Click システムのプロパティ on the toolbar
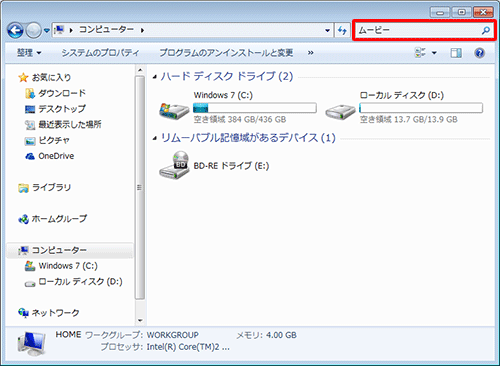The height and width of the screenshot is (366, 500). click(x=100, y=53)
